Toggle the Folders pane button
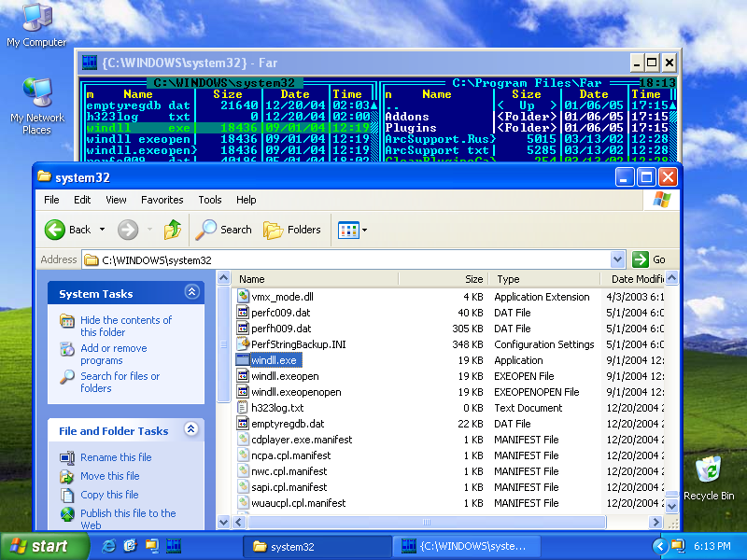Viewport: 747px width, 560px height. (x=291, y=230)
